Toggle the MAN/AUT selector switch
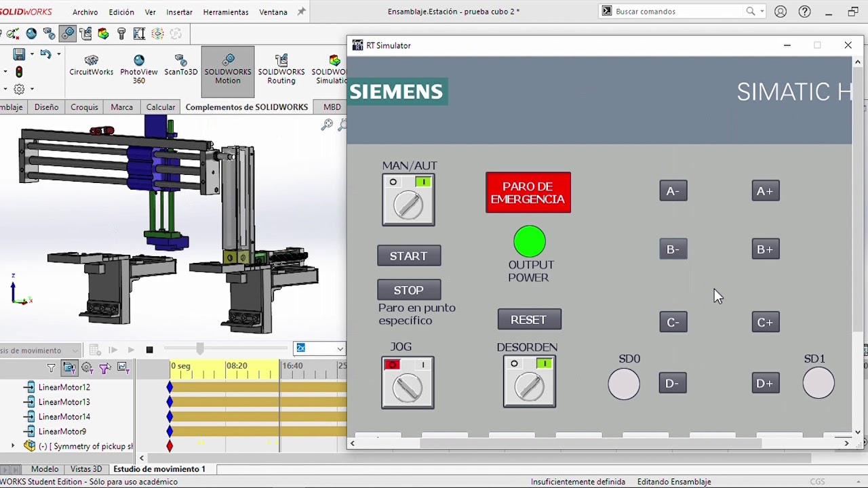This screenshot has width=868, height=488. point(408,200)
